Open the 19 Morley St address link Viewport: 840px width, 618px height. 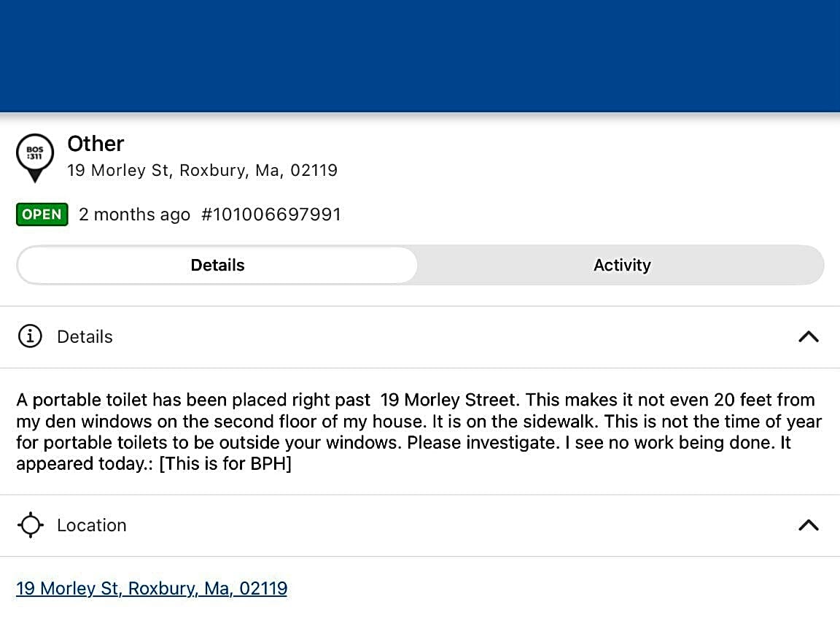coord(152,588)
